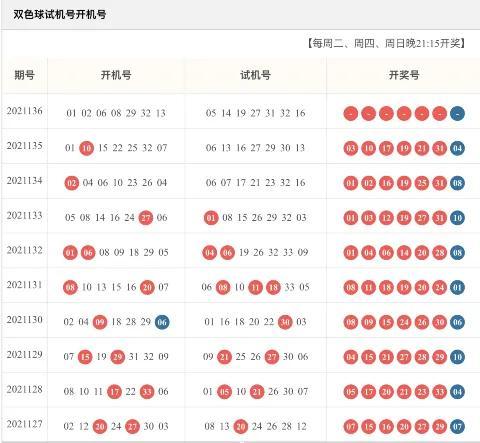Click red ball 29 in row 2021129 开机号

117,357
